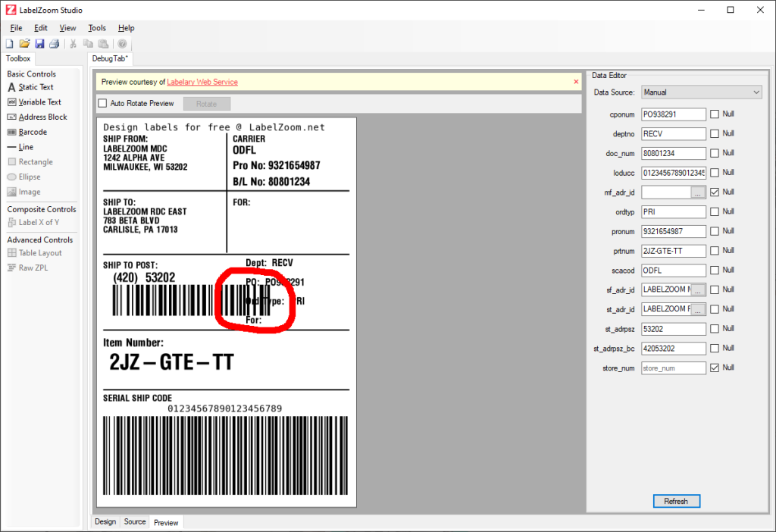The width and height of the screenshot is (776, 532).
Task: Select the Barcode tool
Action: pyautogui.click(x=27, y=132)
